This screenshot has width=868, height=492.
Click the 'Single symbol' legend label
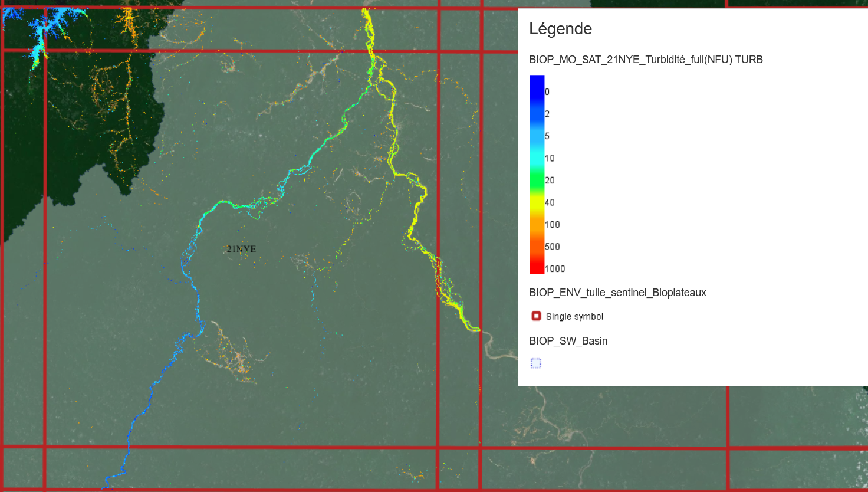[574, 317]
